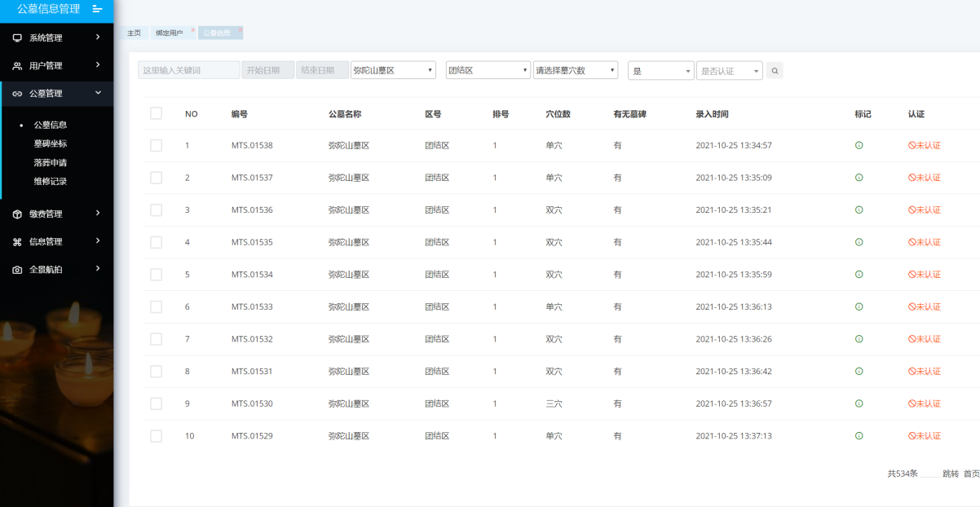Open 墓碑坐标 in the sidebar
Screen dimensions: 980x507
point(51,143)
